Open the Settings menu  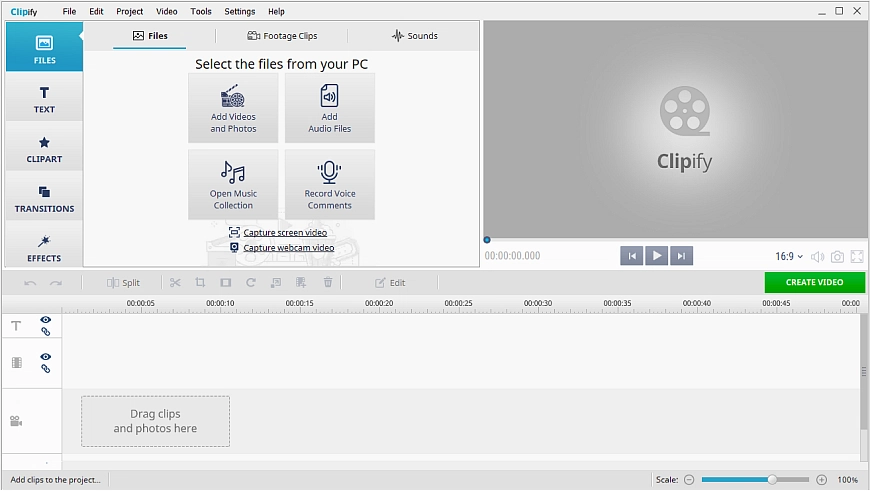[240, 11]
